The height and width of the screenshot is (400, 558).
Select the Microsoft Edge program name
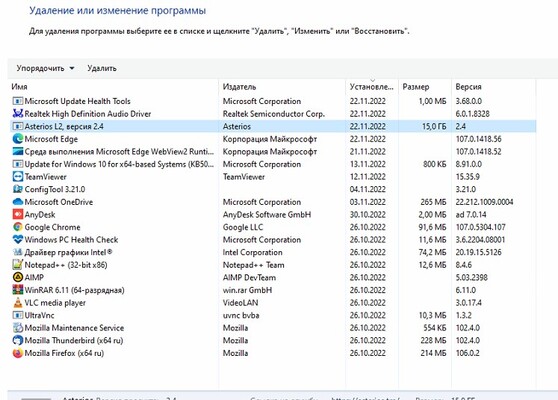pos(51,139)
